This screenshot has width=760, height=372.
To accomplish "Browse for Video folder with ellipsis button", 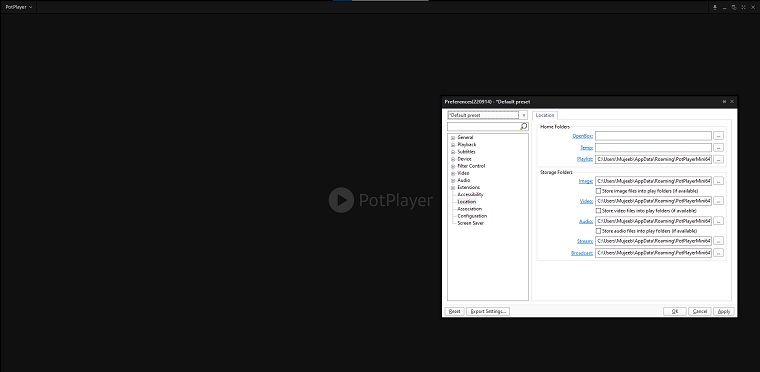I will [719, 201].
